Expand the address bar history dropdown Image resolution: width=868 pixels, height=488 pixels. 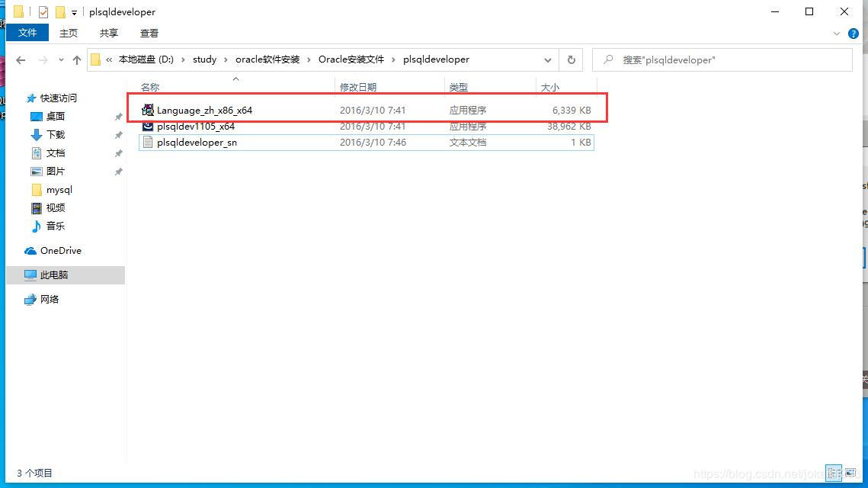(x=547, y=59)
